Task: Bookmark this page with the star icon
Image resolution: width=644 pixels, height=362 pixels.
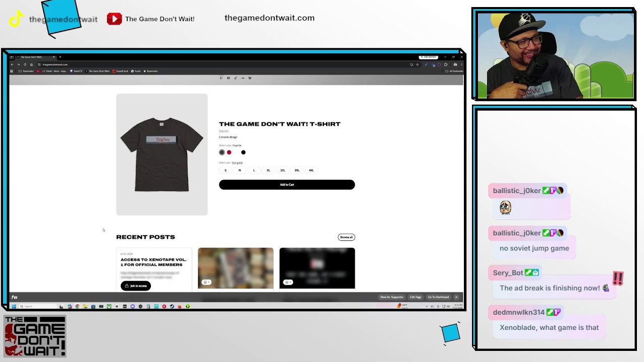Action: pyautogui.click(x=417, y=64)
